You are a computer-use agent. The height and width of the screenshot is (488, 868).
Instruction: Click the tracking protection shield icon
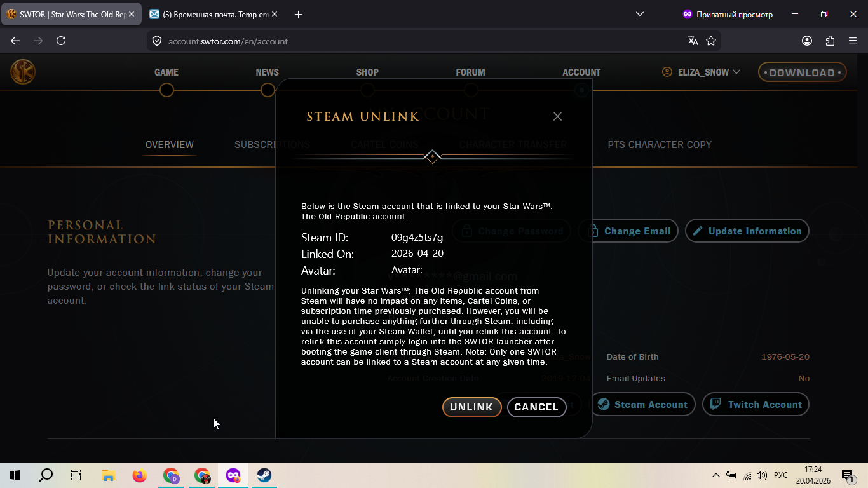pyautogui.click(x=157, y=41)
